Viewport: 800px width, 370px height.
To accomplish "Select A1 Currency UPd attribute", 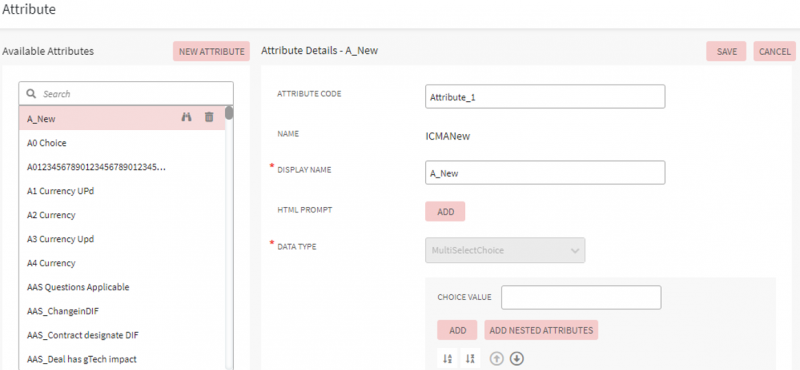I will point(122,191).
